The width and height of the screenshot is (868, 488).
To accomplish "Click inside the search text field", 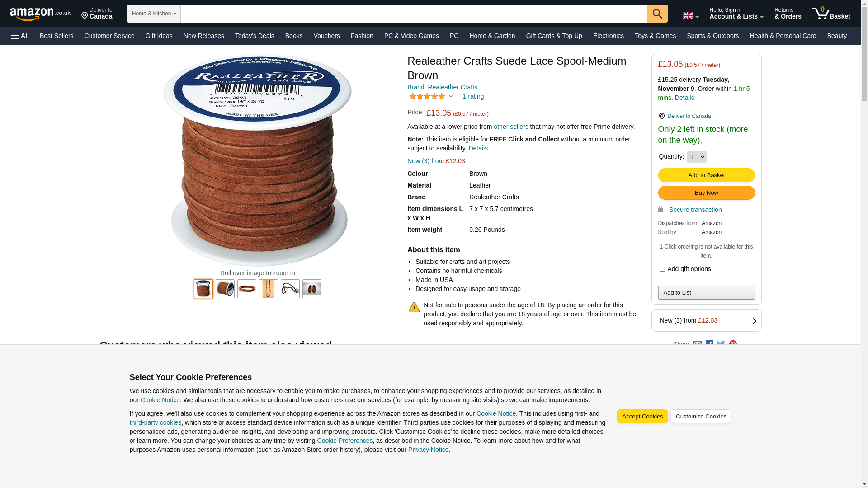I will tap(414, 14).
